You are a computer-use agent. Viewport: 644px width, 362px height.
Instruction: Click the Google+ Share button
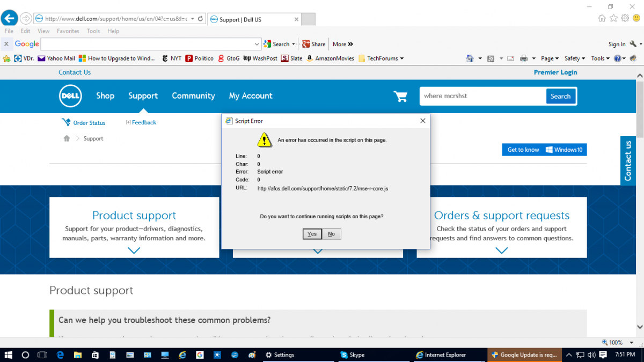[x=314, y=44]
